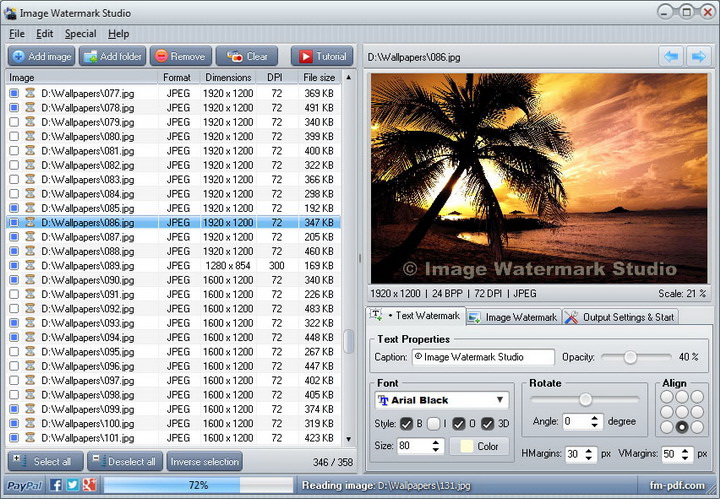This screenshot has height=499, width=720.
Task: Open the Tutorial video button
Action: (x=321, y=57)
